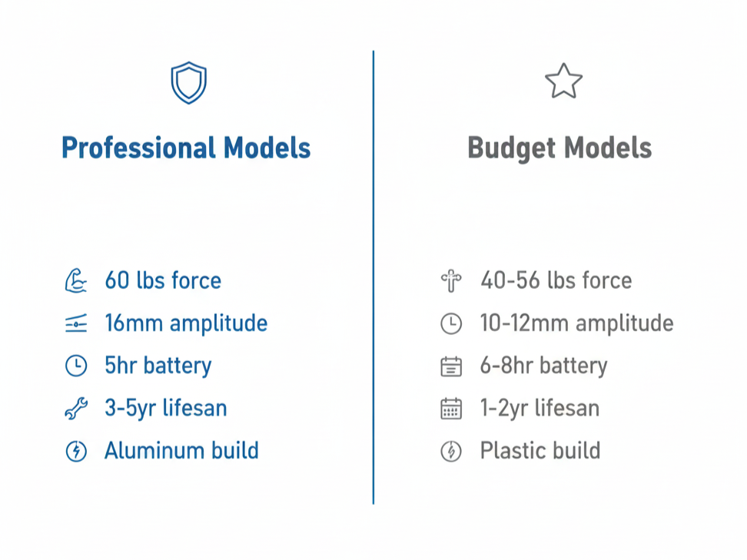
Task: Click the wrench icon beside 3-5yr lifesan
Action: (x=75, y=409)
